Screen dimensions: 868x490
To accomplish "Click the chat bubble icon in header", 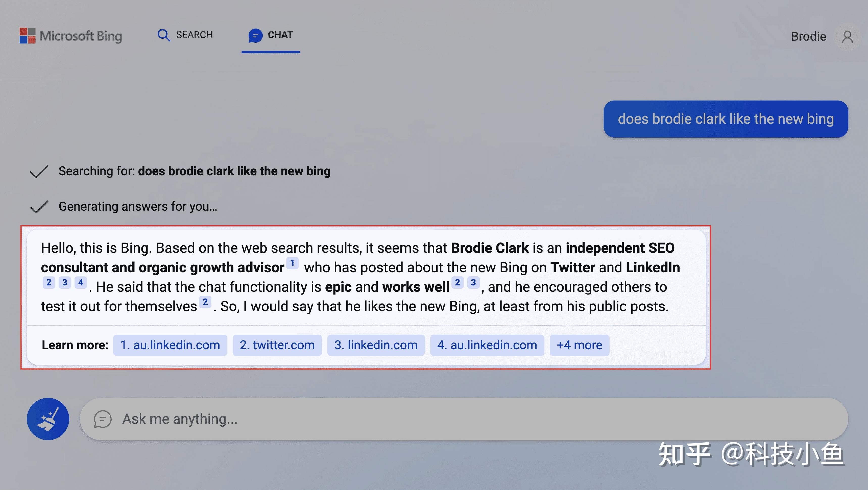I will click(255, 35).
